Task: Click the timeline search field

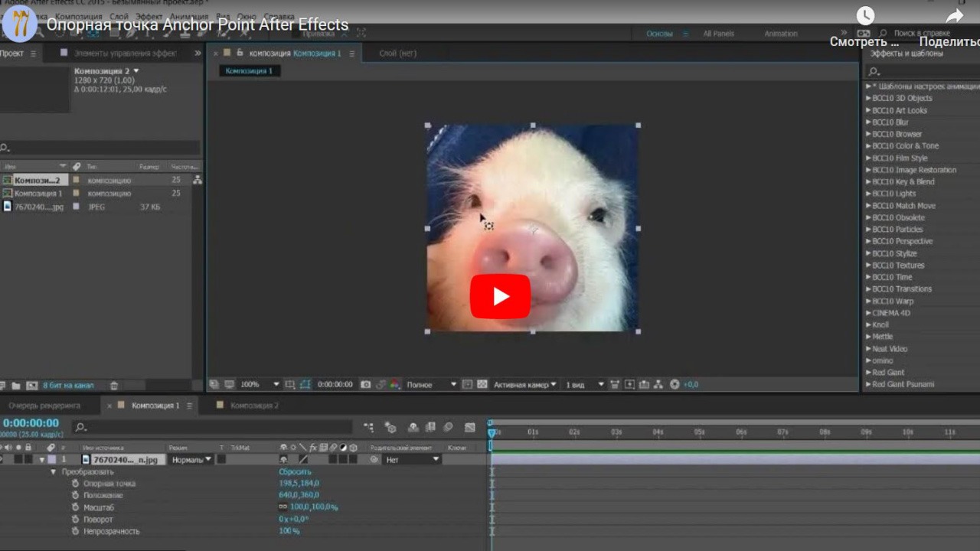Action: (x=214, y=427)
